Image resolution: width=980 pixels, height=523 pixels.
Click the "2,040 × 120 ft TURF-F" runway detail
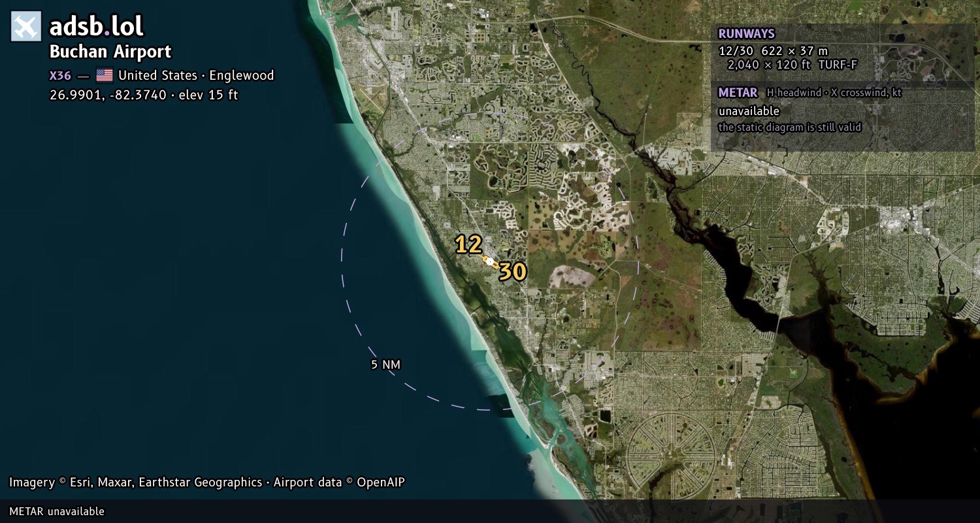coord(792,65)
